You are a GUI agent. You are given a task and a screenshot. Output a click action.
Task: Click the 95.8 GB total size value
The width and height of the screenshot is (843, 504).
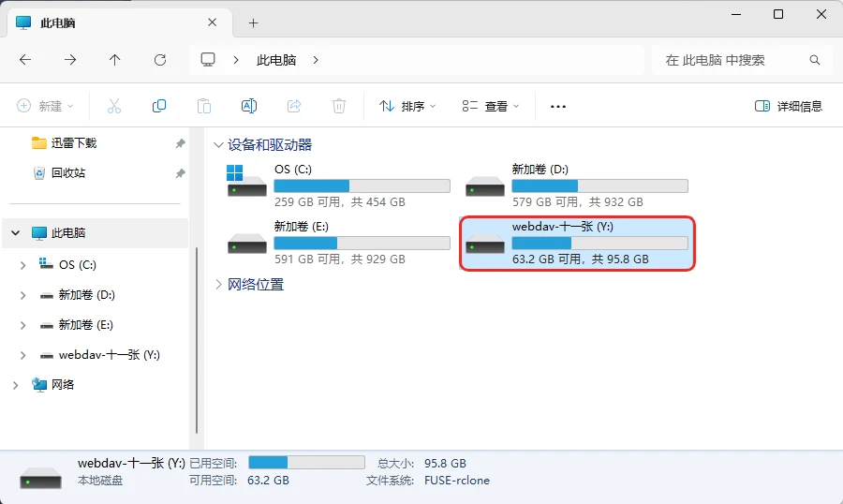(x=445, y=463)
